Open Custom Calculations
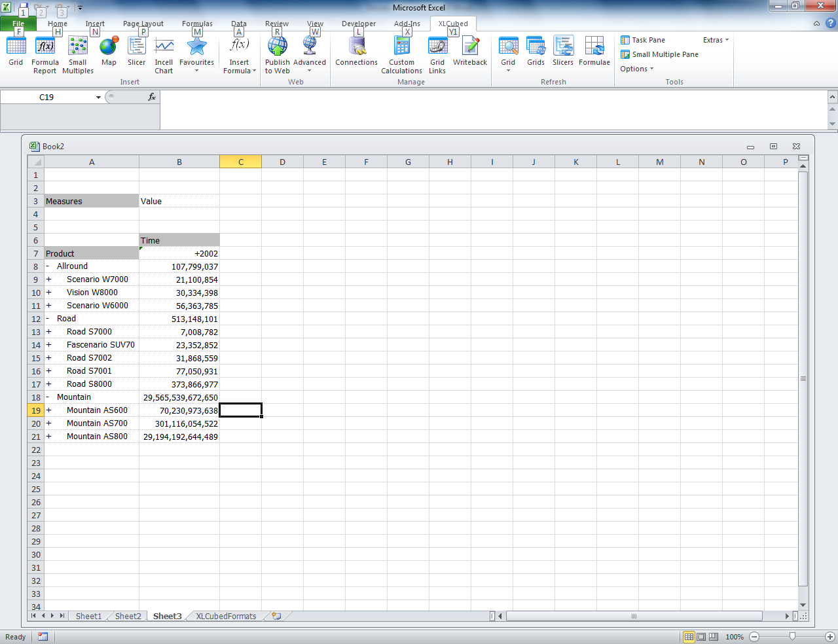The image size is (838, 644). coord(402,55)
